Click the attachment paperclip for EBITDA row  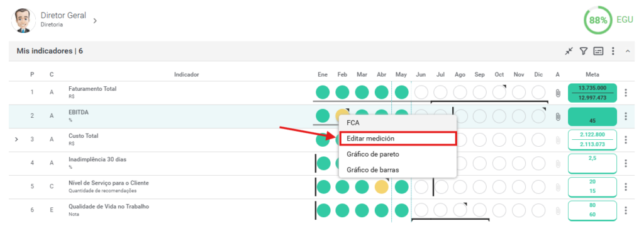tap(558, 116)
